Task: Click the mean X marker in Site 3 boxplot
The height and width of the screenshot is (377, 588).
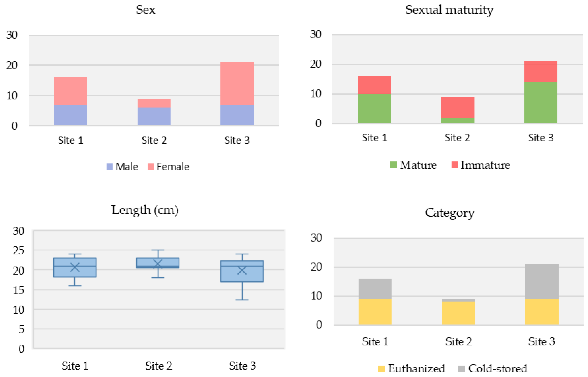Action: (x=242, y=270)
